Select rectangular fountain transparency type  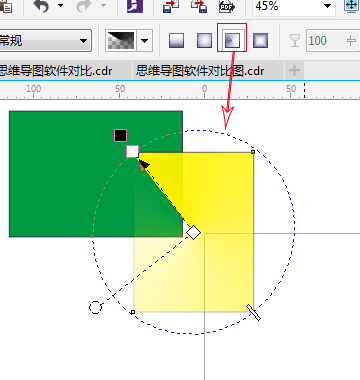point(260,41)
